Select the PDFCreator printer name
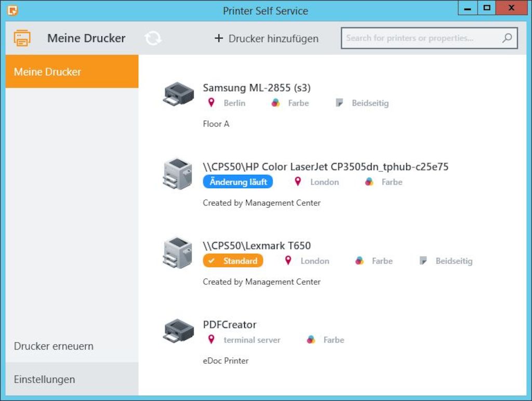Screen dimensions: 532x401 point(230,325)
